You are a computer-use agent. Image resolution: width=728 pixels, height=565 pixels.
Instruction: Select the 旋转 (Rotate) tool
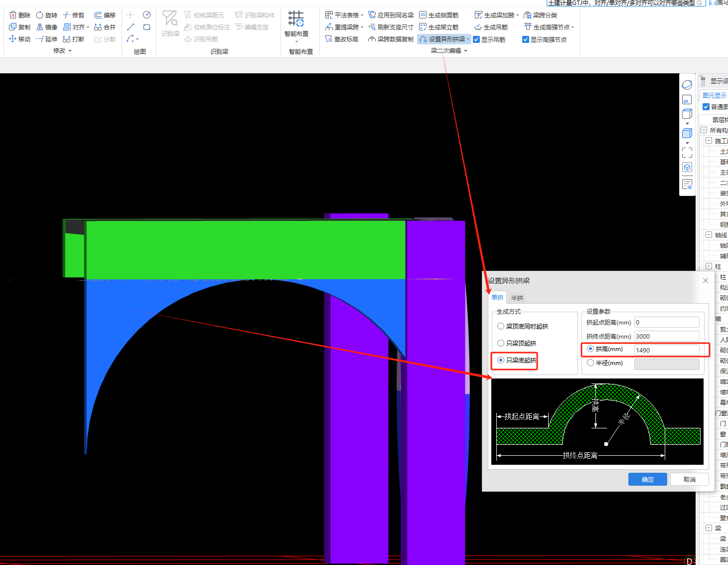[x=46, y=15]
